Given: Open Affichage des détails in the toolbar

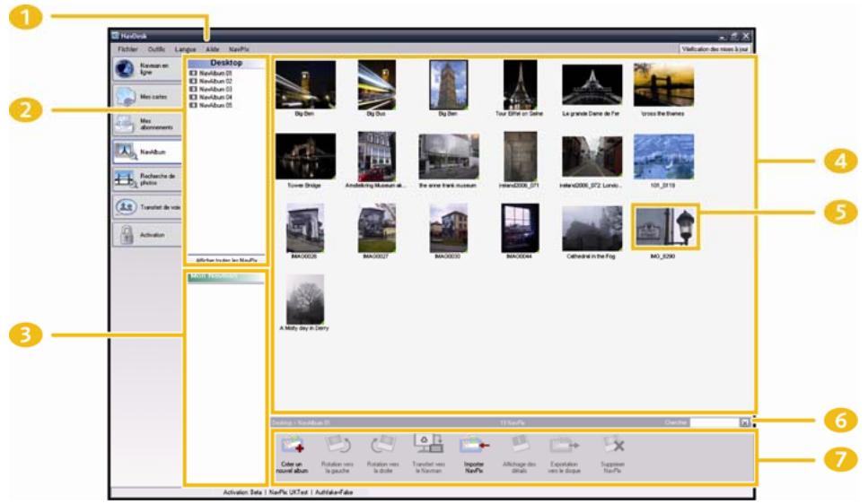Looking at the screenshot, I should [519, 445].
